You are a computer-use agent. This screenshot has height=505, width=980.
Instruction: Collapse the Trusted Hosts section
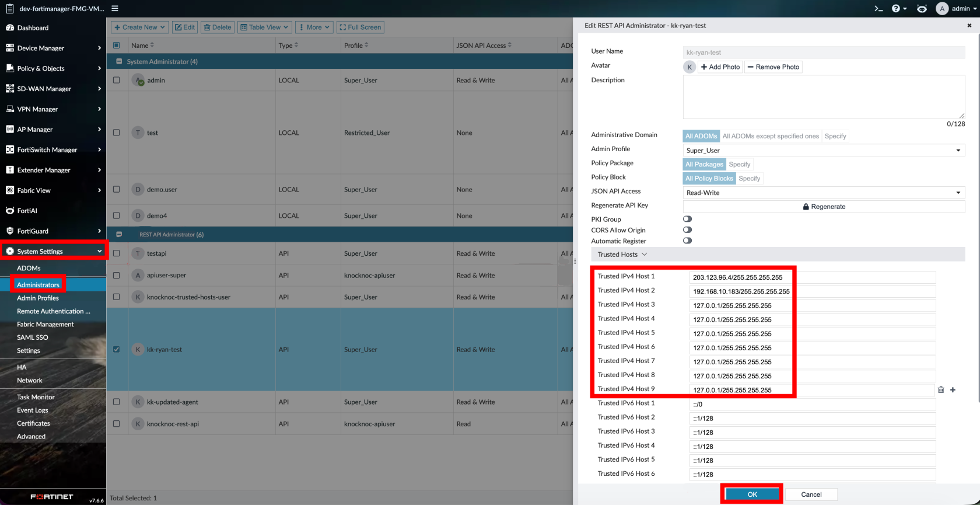pos(622,255)
